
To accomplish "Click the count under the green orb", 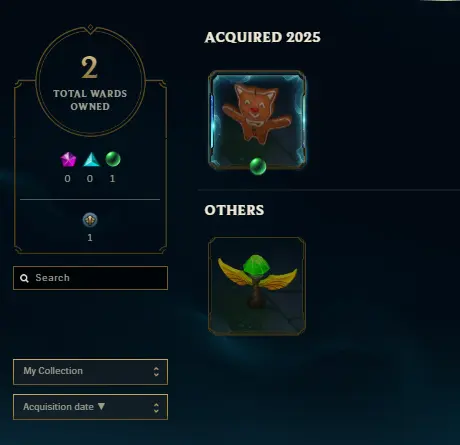I will (112, 179).
